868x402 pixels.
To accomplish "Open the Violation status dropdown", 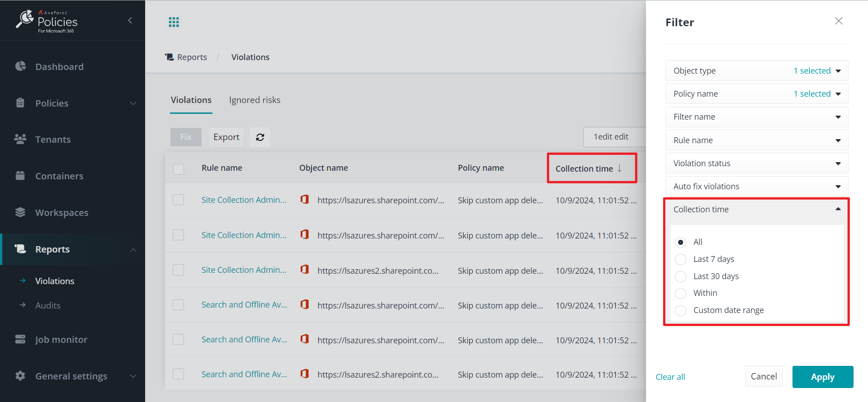I will 757,163.
